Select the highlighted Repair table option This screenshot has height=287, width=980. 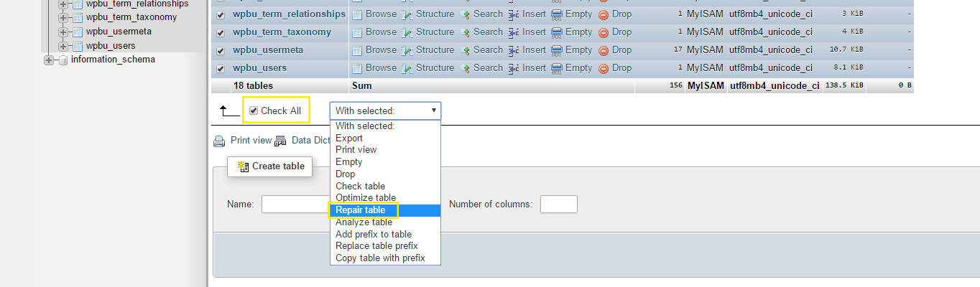click(x=385, y=210)
